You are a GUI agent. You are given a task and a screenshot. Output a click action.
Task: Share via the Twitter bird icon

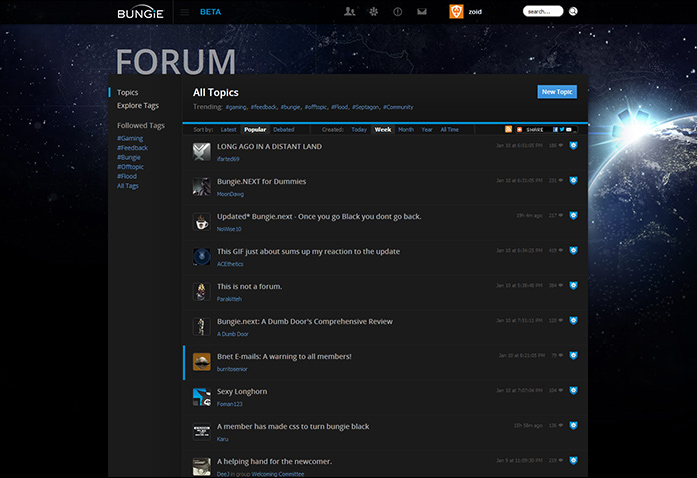coord(562,129)
